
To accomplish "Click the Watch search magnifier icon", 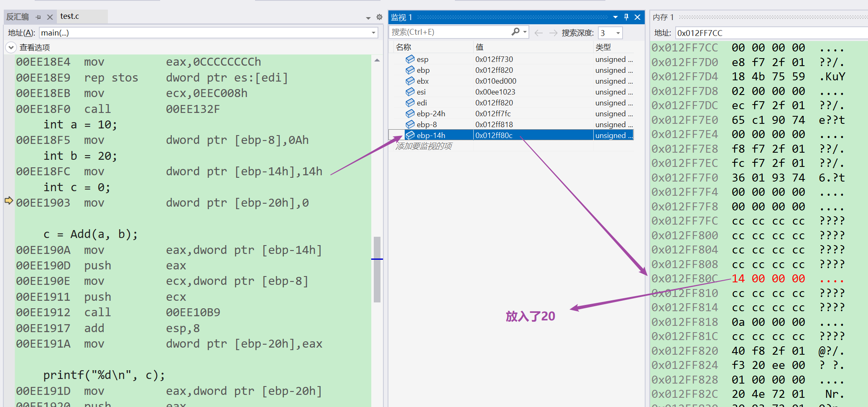I will click(x=516, y=32).
